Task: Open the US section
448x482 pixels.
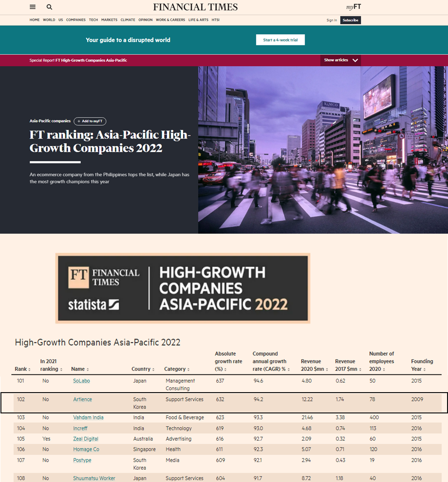Action: [61, 20]
